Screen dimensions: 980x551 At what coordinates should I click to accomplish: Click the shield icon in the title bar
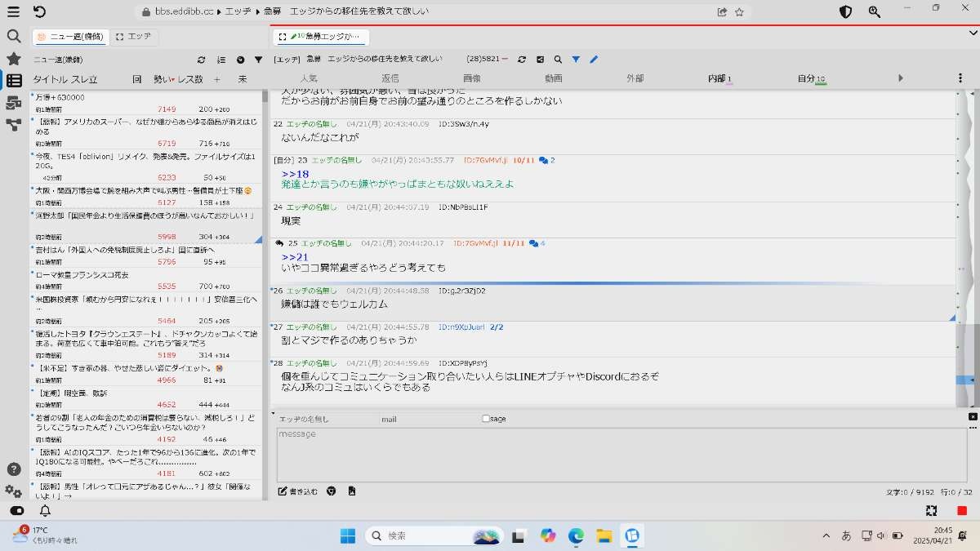pyautogui.click(x=846, y=12)
